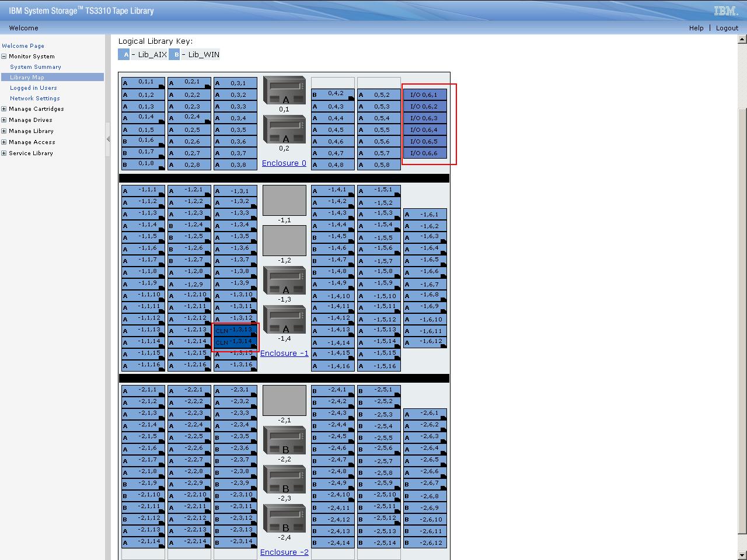Click the Lib_AIX key badge A
The width and height of the screenshot is (747, 560).
pos(124,54)
